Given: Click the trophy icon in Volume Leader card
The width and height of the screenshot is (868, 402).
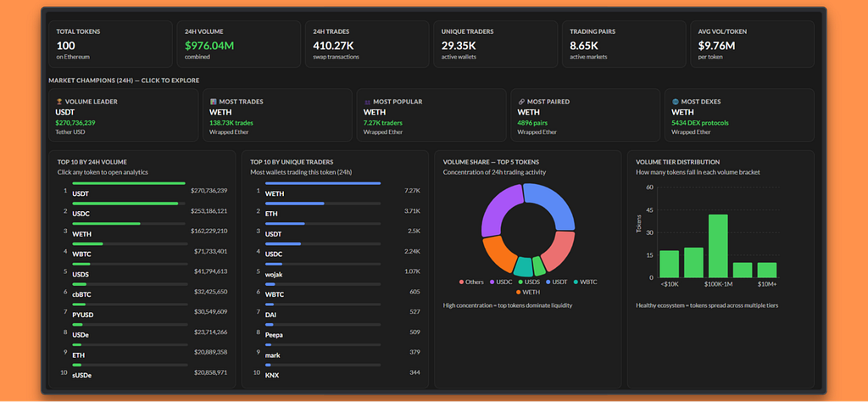Looking at the screenshot, I should click(58, 102).
